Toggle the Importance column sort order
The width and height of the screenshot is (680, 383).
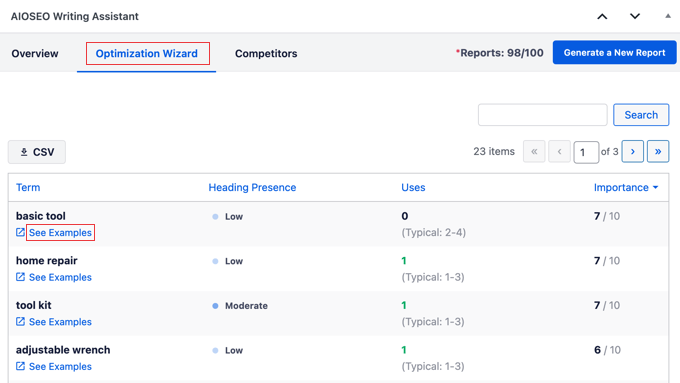pos(626,187)
